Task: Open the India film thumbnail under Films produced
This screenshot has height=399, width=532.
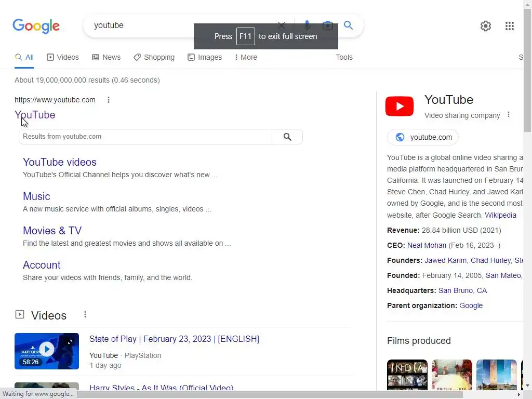Action: point(407,375)
